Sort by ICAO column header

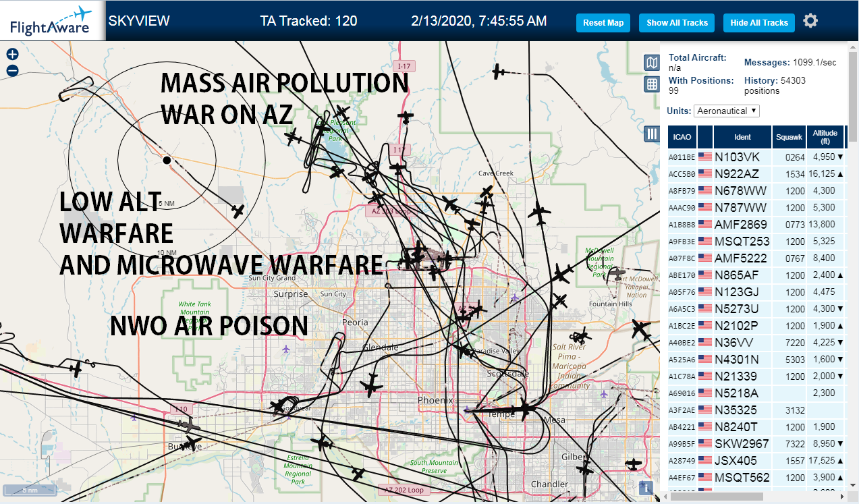pos(682,137)
